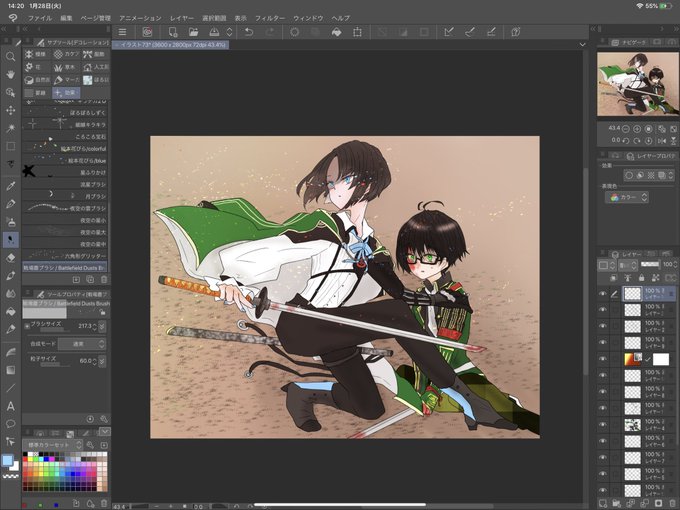Viewport: 680px width, 510px height.
Task: Adjust the layer opacity 100 stepper arrows
Action: pos(675,264)
